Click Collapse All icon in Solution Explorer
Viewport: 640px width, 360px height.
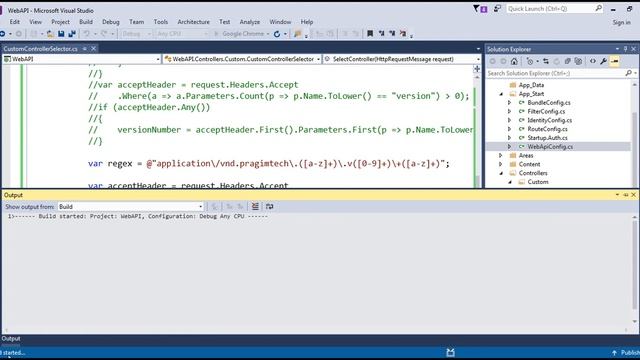[x=567, y=61]
